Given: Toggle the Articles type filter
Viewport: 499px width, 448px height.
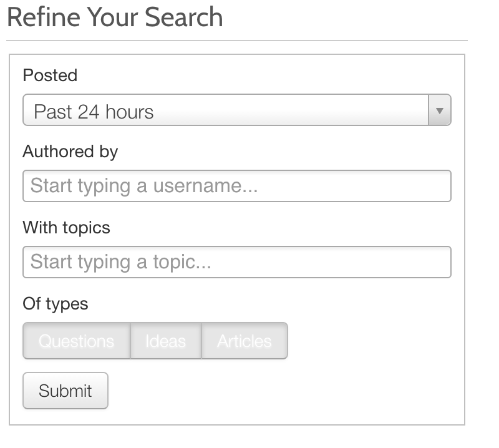Looking at the screenshot, I should click(x=245, y=341).
